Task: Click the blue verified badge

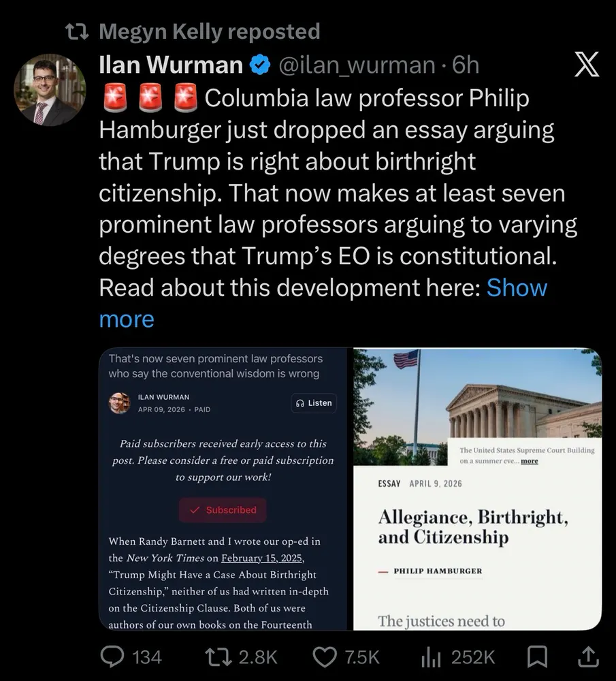Action: click(x=260, y=65)
